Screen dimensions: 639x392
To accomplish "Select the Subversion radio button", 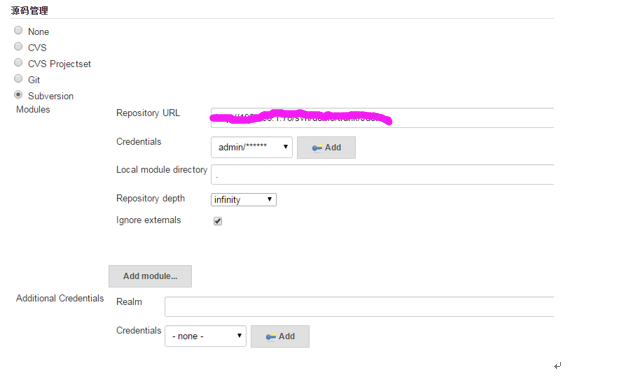I will pos(18,95).
